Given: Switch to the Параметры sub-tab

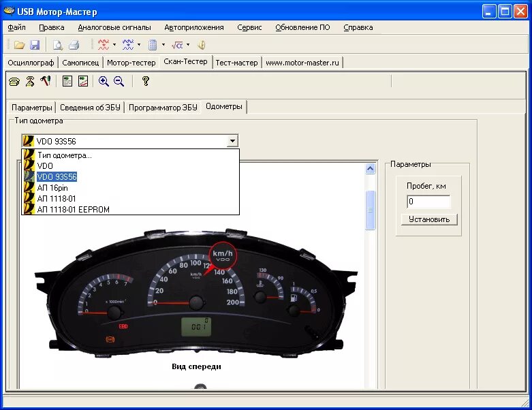Looking at the screenshot, I should [32, 108].
